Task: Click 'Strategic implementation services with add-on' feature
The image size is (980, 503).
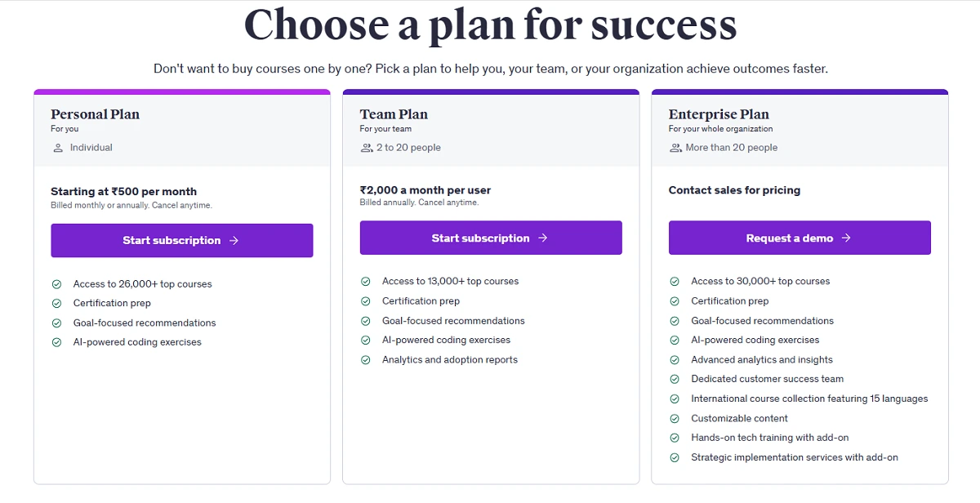Action: 795,457
